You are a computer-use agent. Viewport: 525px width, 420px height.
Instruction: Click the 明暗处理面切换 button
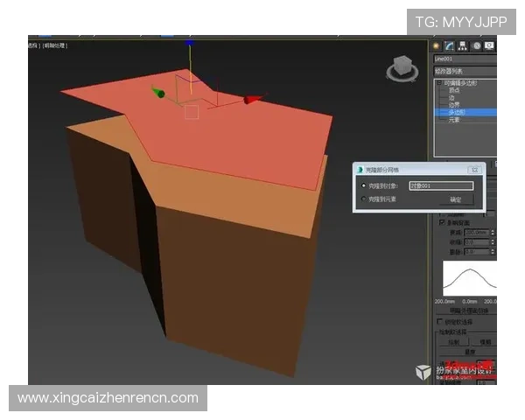coord(465,310)
